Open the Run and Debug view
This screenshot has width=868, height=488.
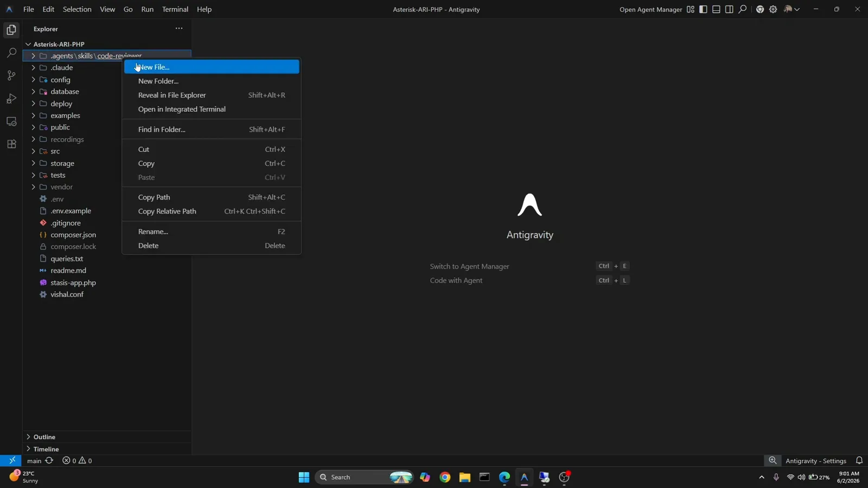click(x=11, y=99)
